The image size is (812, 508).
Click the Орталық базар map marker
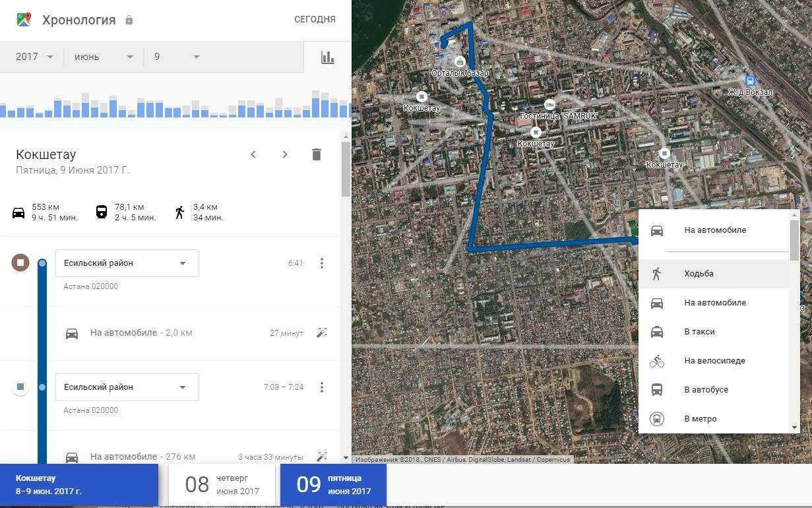point(460,63)
